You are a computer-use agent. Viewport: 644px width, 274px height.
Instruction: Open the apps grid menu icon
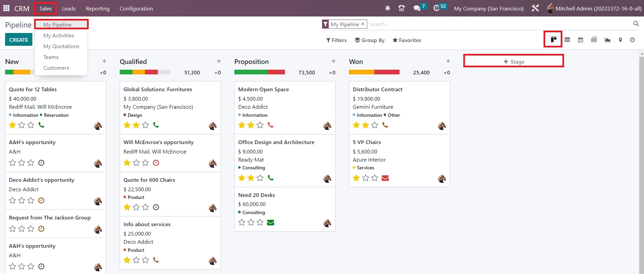[x=6, y=8]
